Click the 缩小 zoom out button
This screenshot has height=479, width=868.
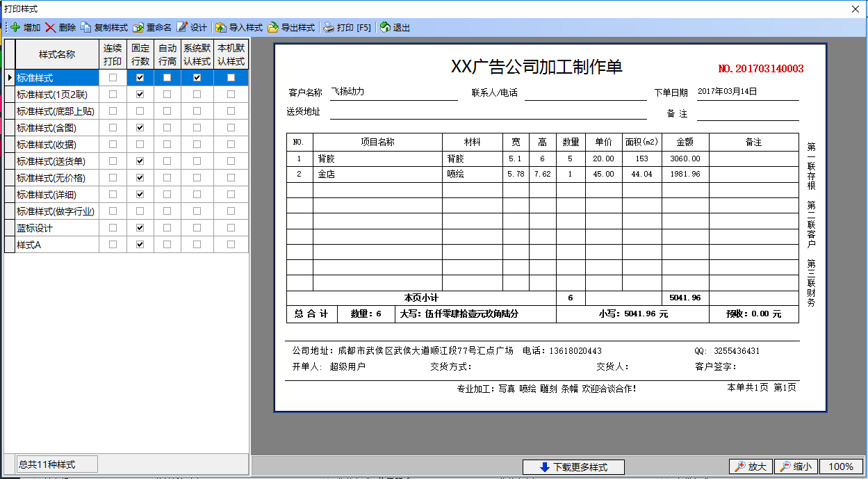coord(795,467)
